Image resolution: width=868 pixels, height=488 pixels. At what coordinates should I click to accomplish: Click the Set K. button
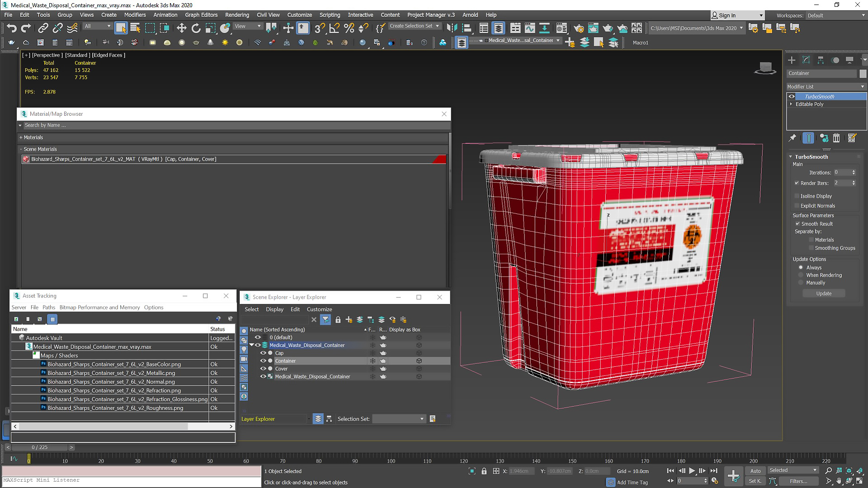click(755, 481)
